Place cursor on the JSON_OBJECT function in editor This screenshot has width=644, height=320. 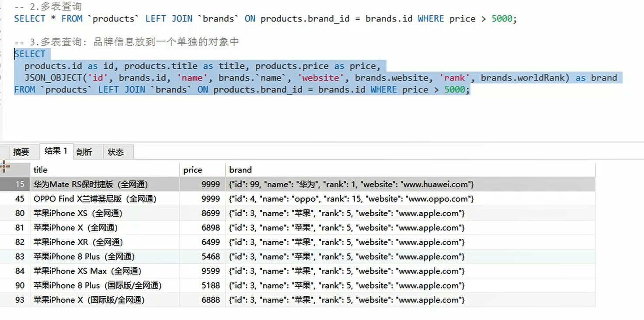pyautogui.click(x=55, y=78)
